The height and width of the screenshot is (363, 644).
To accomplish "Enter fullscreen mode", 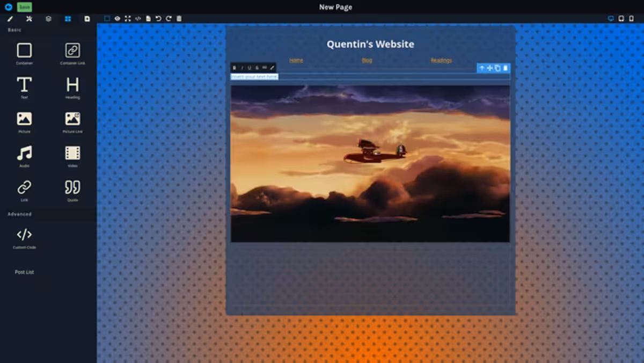I will point(128,19).
